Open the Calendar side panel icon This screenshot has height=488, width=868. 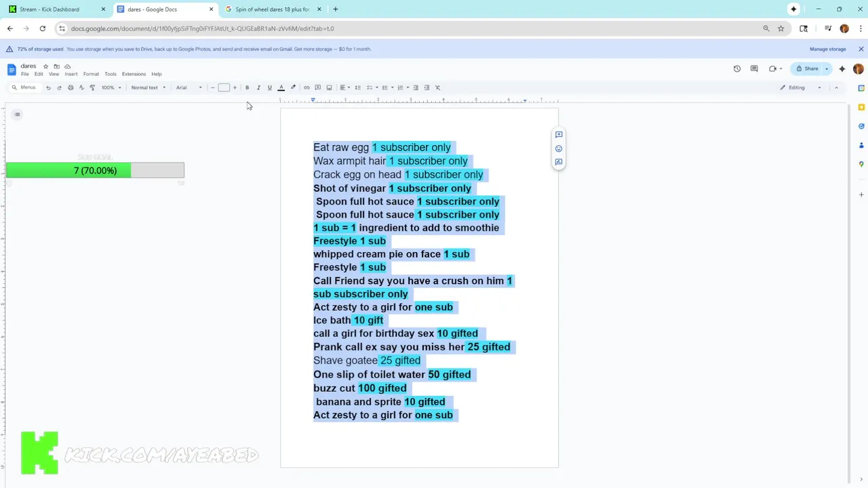(x=861, y=88)
